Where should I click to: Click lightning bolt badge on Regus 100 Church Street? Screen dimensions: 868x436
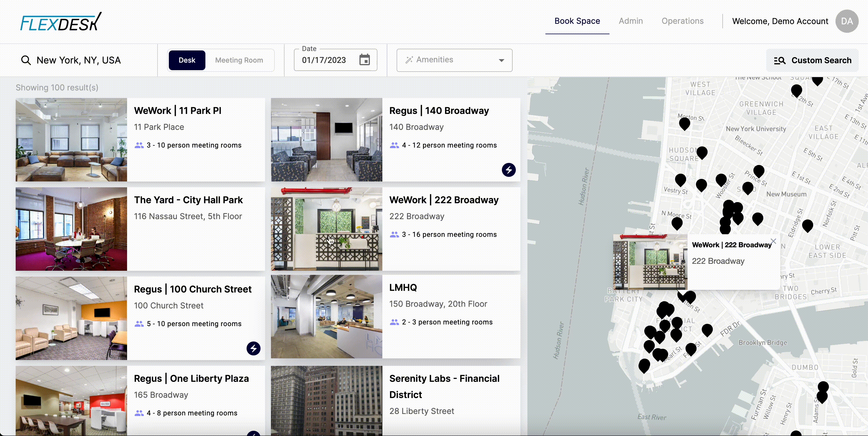pyautogui.click(x=253, y=348)
